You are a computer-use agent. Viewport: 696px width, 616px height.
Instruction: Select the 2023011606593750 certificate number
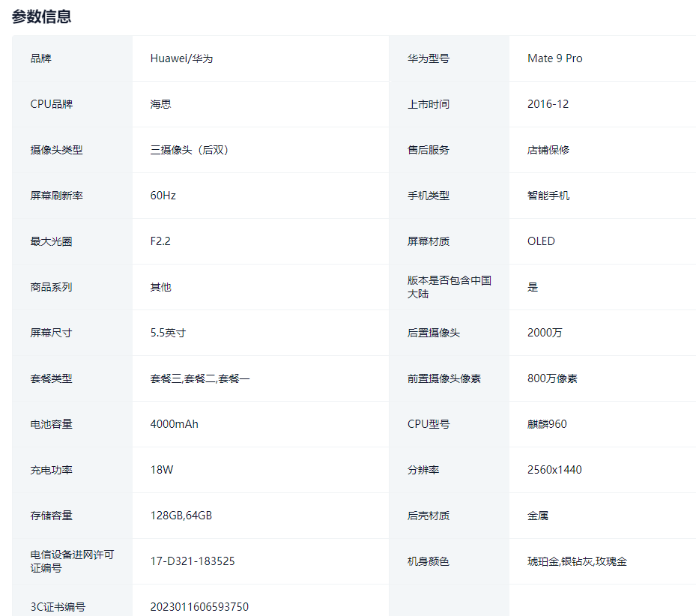point(199,607)
